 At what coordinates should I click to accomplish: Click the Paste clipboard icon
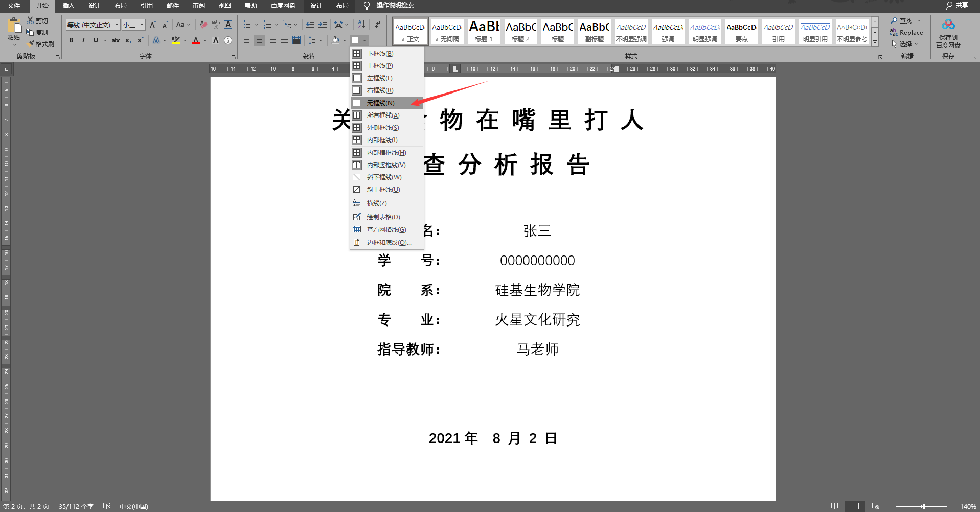(x=14, y=26)
